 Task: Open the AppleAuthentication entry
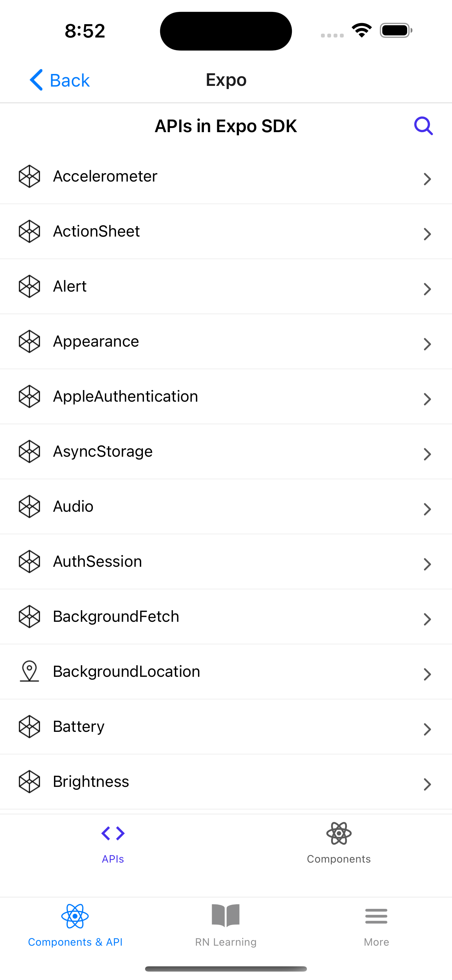tap(226, 396)
